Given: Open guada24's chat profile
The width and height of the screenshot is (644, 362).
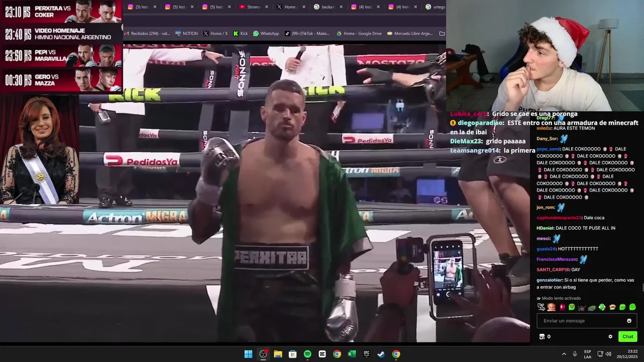Looking at the screenshot, I should point(546,249).
